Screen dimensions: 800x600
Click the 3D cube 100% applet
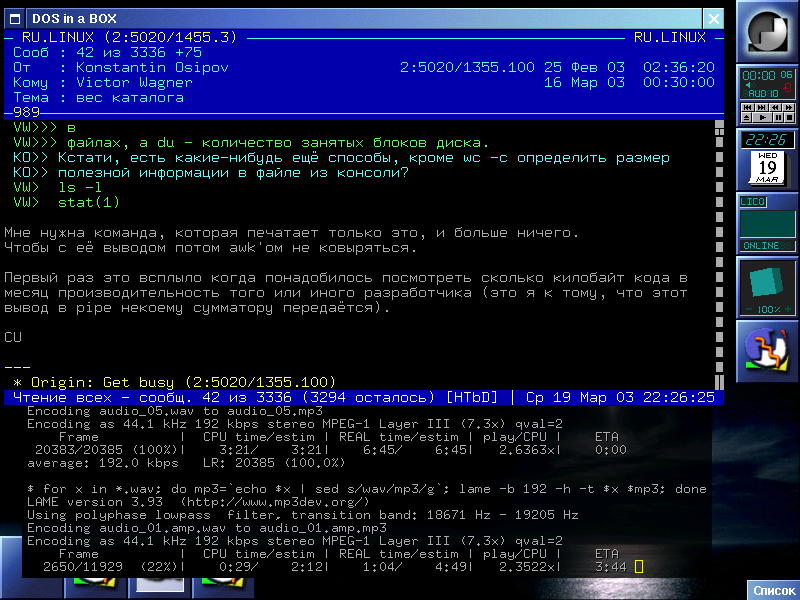(767, 288)
